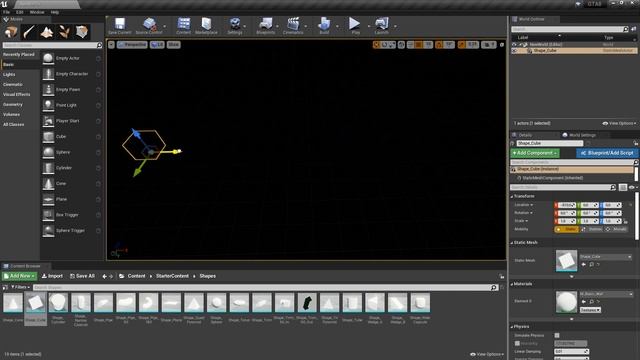Click the Static Mesh cube preview thumbnail
The width and height of the screenshot is (640, 360).
click(x=567, y=260)
